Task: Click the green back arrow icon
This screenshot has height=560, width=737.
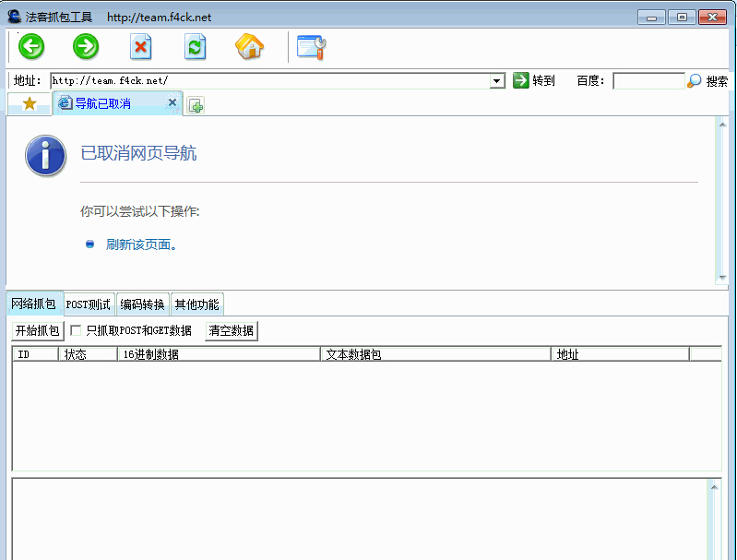Action: tap(31, 46)
